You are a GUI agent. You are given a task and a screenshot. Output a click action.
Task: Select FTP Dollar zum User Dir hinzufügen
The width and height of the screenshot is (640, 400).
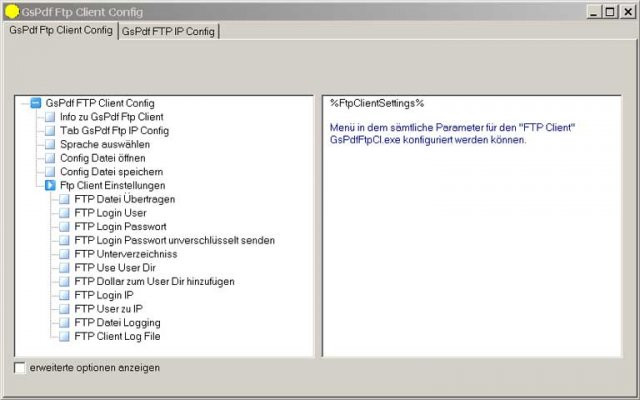(154, 282)
